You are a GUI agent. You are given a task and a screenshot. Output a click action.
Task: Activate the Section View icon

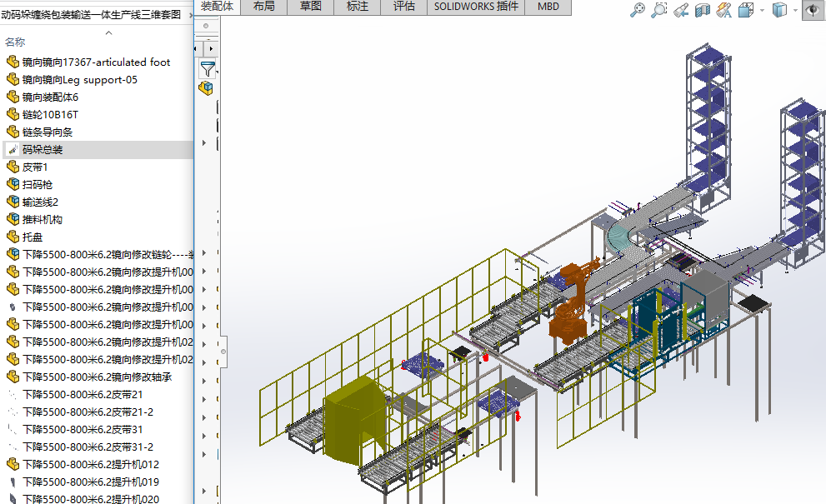pos(703,10)
